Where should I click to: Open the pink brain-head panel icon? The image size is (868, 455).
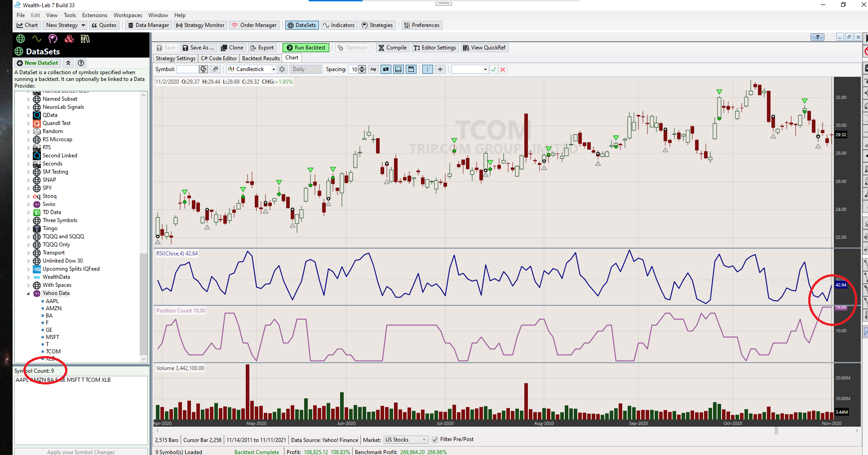[x=53, y=39]
